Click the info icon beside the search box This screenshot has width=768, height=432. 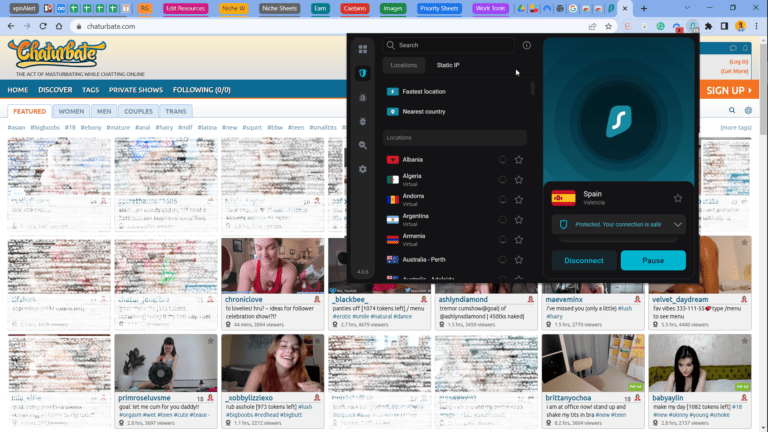click(x=527, y=45)
